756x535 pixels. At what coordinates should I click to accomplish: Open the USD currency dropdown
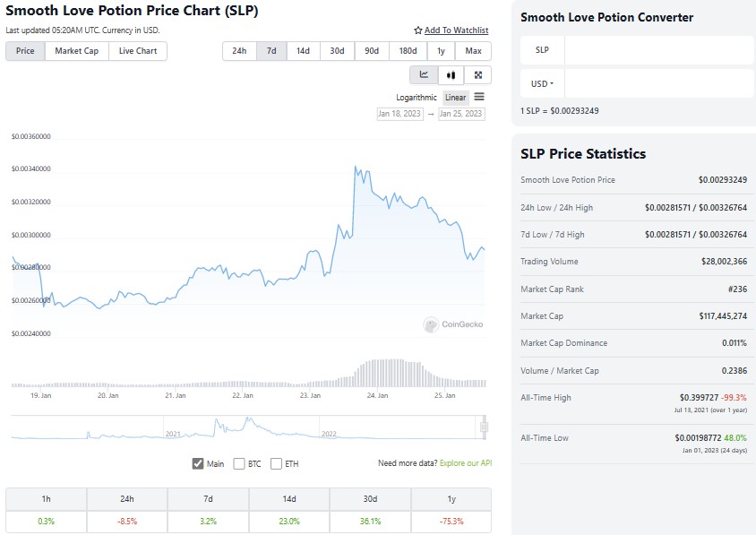point(542,84)
